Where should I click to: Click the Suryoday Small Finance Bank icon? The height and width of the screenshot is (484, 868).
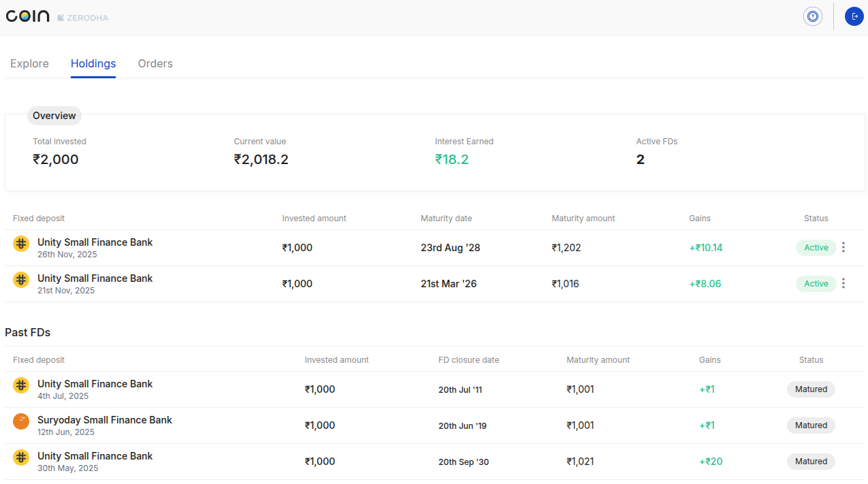pyautogui.click(x=21, y=421)
